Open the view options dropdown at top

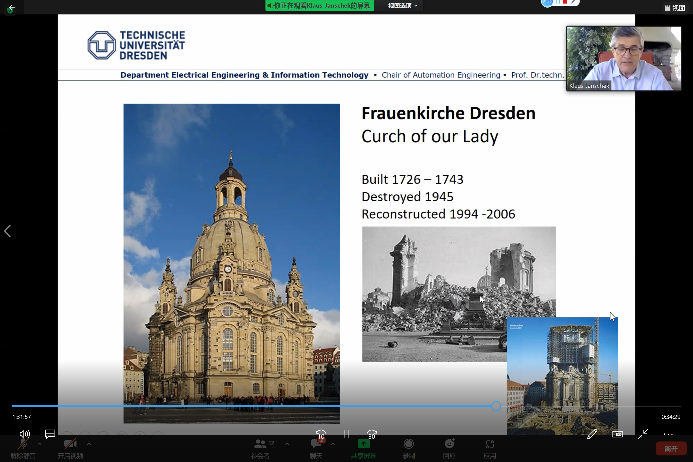402,5
